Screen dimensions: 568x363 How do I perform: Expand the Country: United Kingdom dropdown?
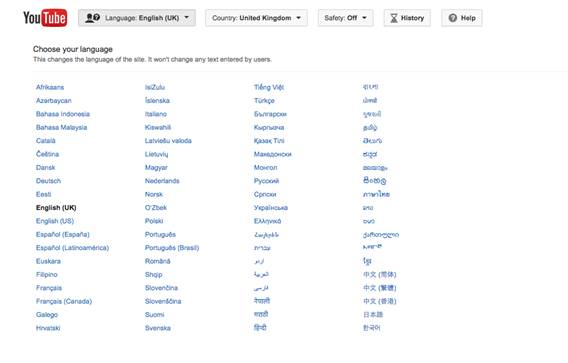(256, 18)
